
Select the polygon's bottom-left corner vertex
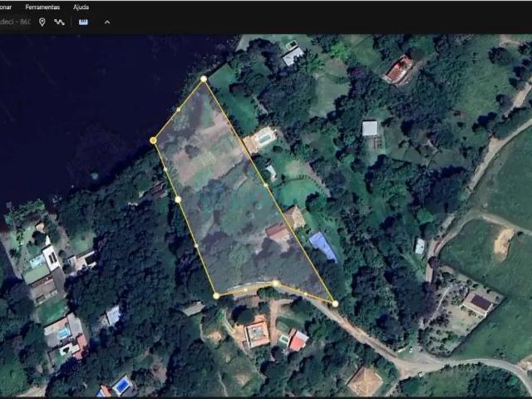216,295
